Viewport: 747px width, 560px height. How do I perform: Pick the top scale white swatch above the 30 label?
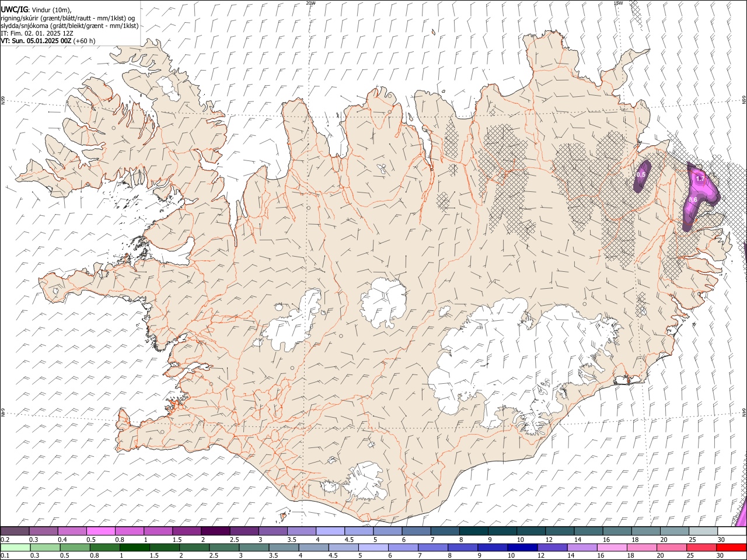pos(732,531)
